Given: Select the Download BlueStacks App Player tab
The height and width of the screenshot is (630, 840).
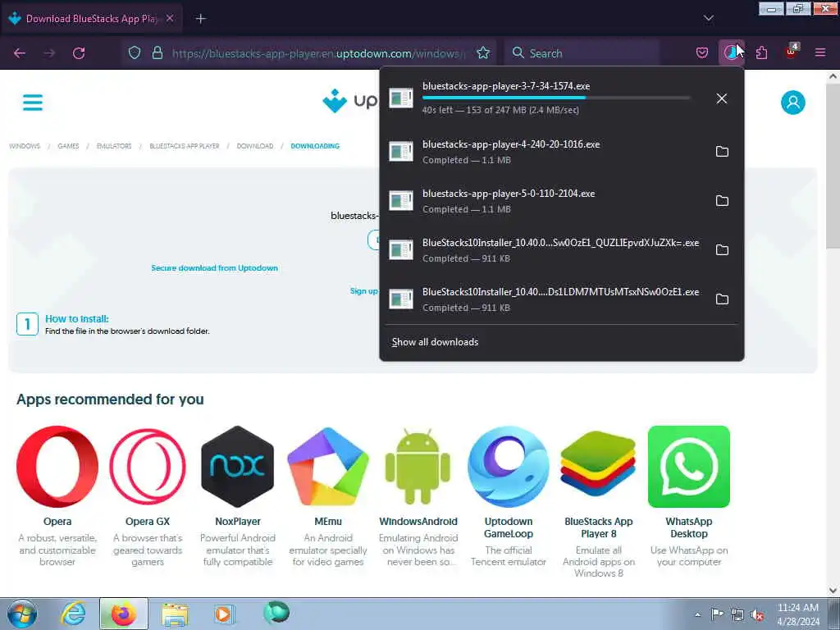Looking at the screenshot, I should [91, 19].
